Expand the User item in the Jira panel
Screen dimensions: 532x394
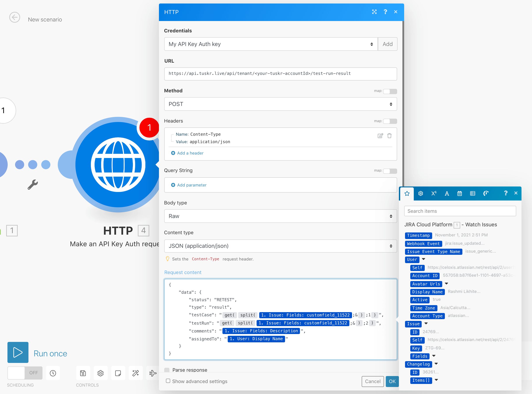tap(423, 259)
